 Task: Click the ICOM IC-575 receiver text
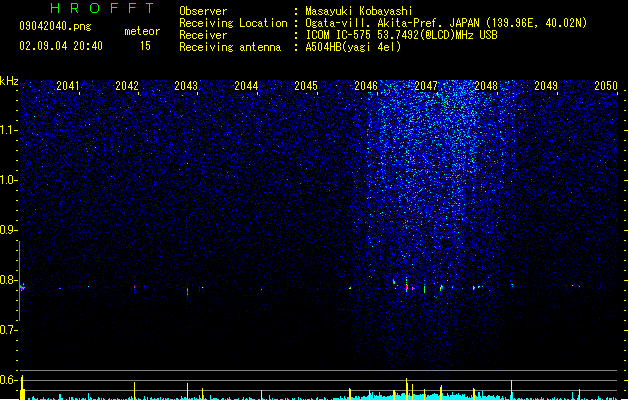coord(401,35)
